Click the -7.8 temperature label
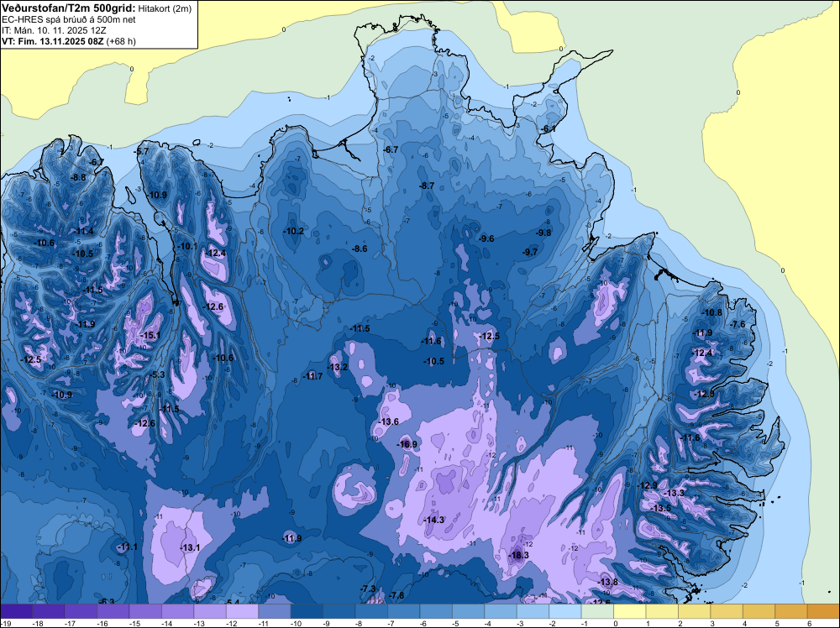The width and height of the screenshot is (840, 628). click(396, 595)
